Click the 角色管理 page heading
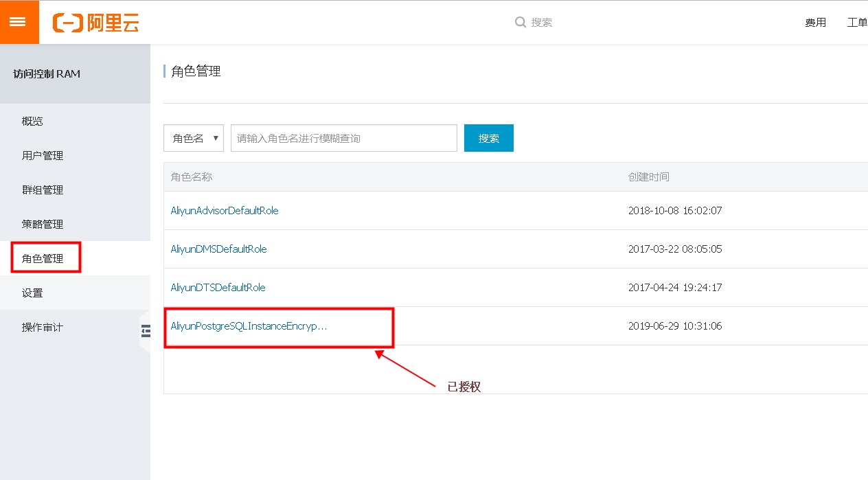 (x=196, y=71)
